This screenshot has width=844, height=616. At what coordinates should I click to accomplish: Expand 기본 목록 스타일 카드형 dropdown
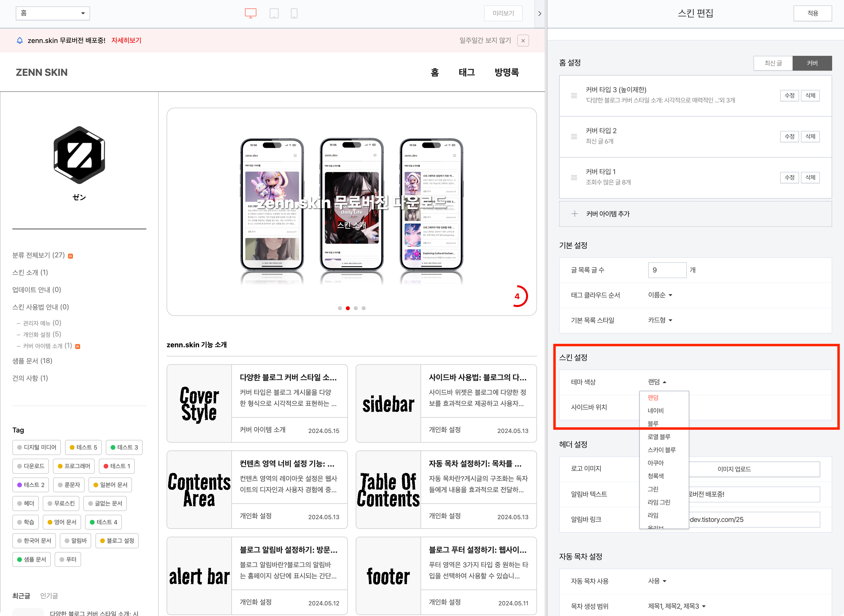[x=660, y=320]
